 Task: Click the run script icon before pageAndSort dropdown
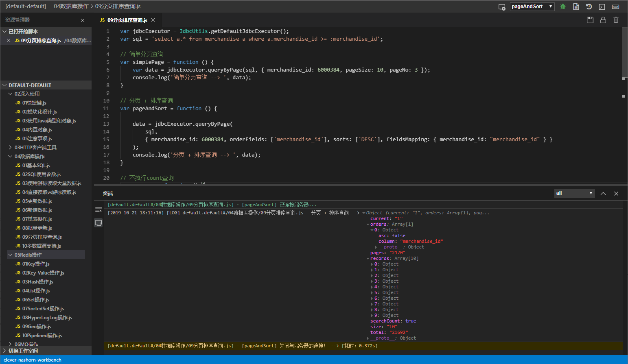(502, 7)
